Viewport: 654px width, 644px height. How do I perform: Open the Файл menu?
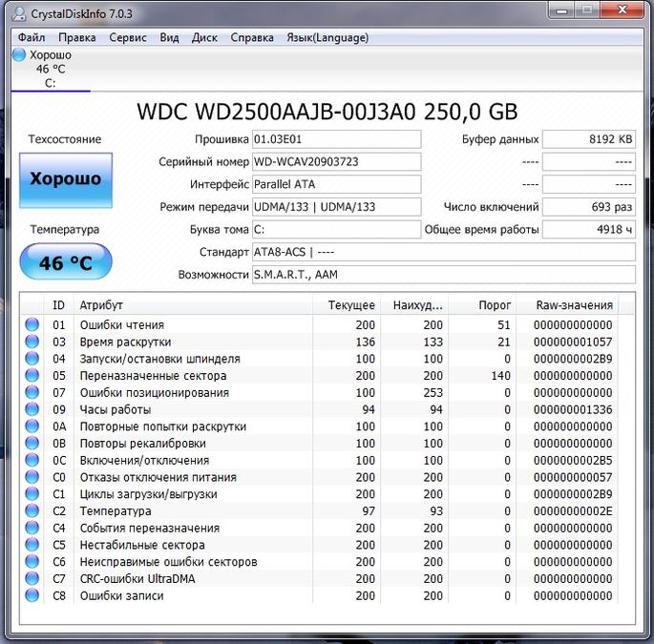point(32,37)
